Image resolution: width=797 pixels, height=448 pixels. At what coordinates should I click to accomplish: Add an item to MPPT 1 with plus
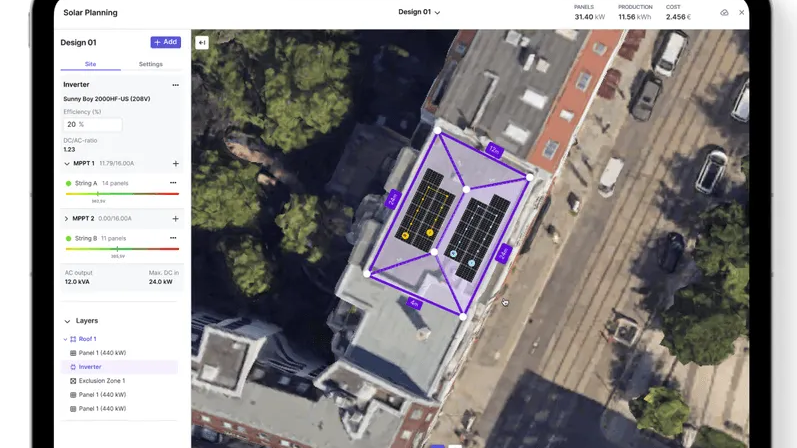[x=176, y=163]
